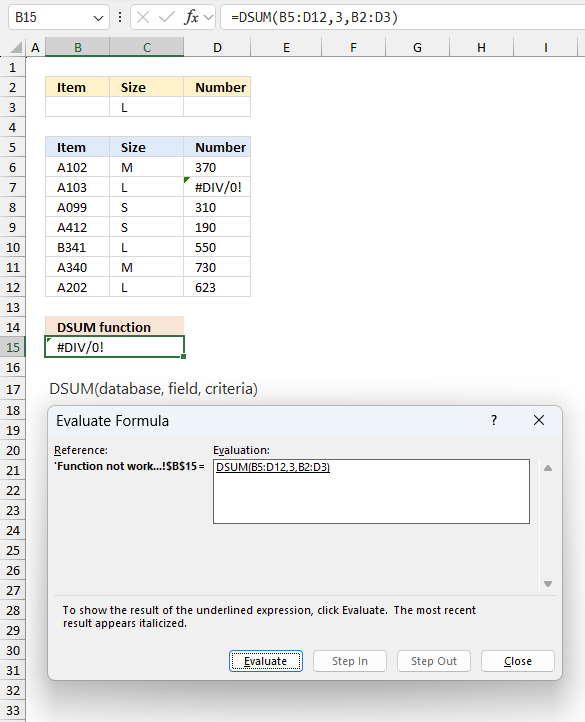Select row 7 header
Viewport: 585px width, 722px height.
[x=12, y=187]
